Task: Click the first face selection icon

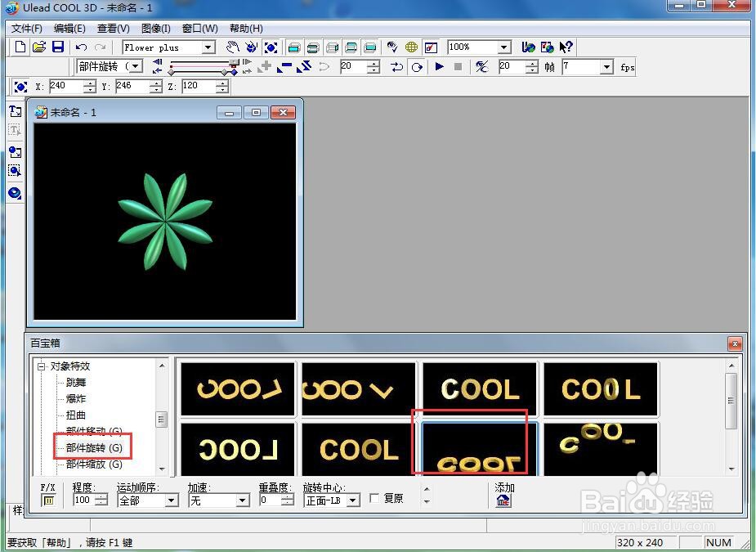Action: (294, 47)
